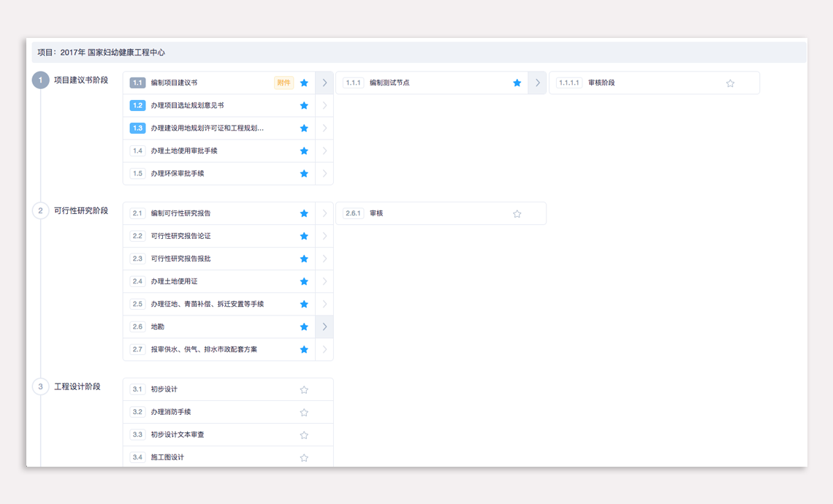Screen dimensions: 833x504
Task: Open 办理土地使用审批手续 task
Action: tap(184, 151)
